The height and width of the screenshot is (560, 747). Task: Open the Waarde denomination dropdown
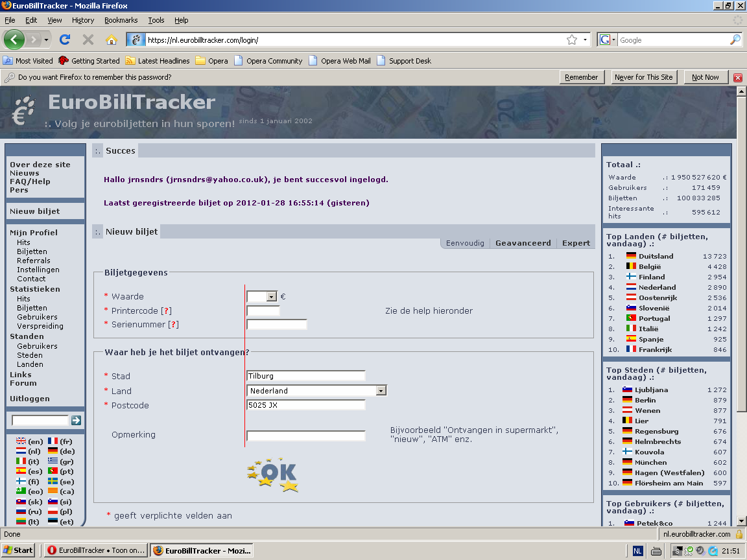coord(272,297)
